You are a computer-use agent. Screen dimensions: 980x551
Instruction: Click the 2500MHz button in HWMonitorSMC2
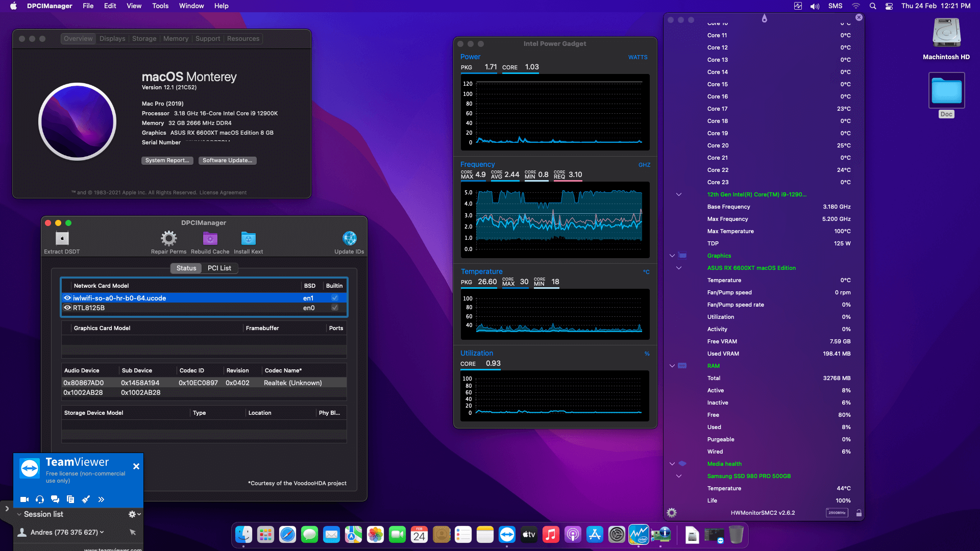point(837,513)
